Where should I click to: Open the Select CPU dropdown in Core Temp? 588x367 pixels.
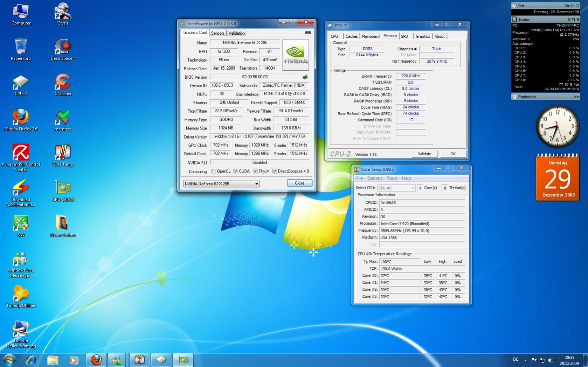point(396,188)
